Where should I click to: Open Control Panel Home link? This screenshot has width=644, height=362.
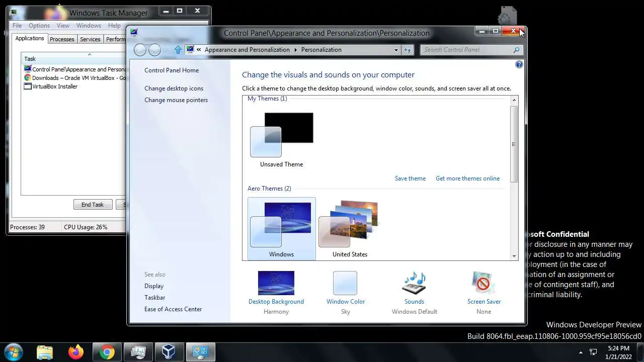[x=172, y=70]
